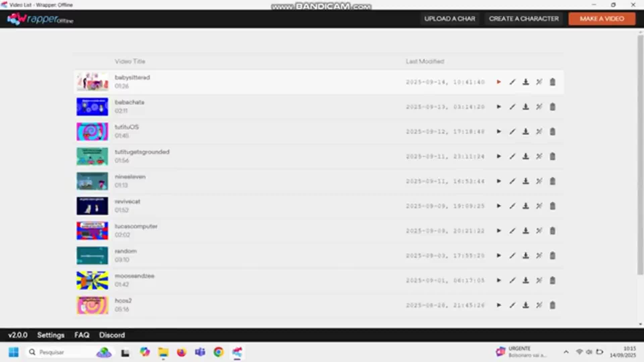The height and width of the screenshot is (362, 644).
Task: Play the tutituOS video
Action: [x=499, y=131]
